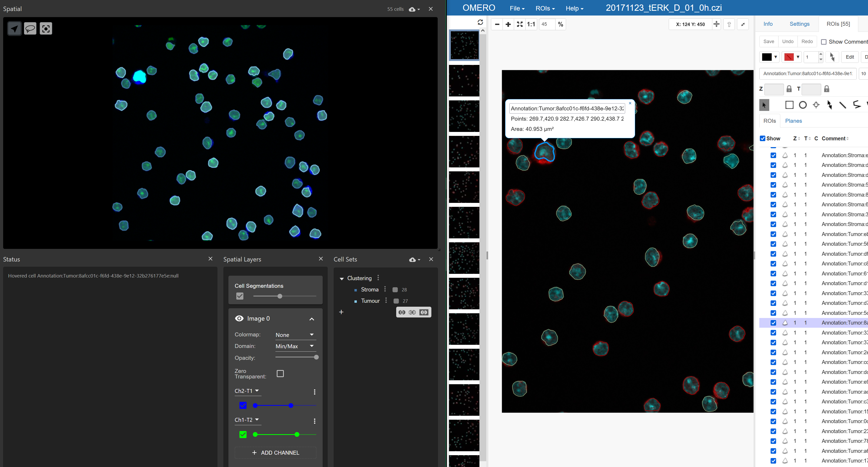Screen dimensions: 868x467
Task: Switch to the Planes tab
Action: point(793,121)
